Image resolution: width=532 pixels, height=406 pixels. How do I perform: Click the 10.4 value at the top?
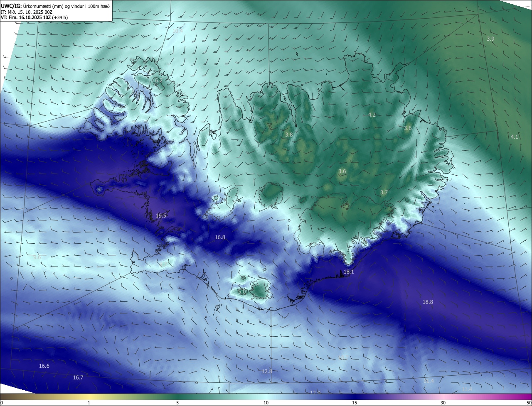click(x=177, y=31)
